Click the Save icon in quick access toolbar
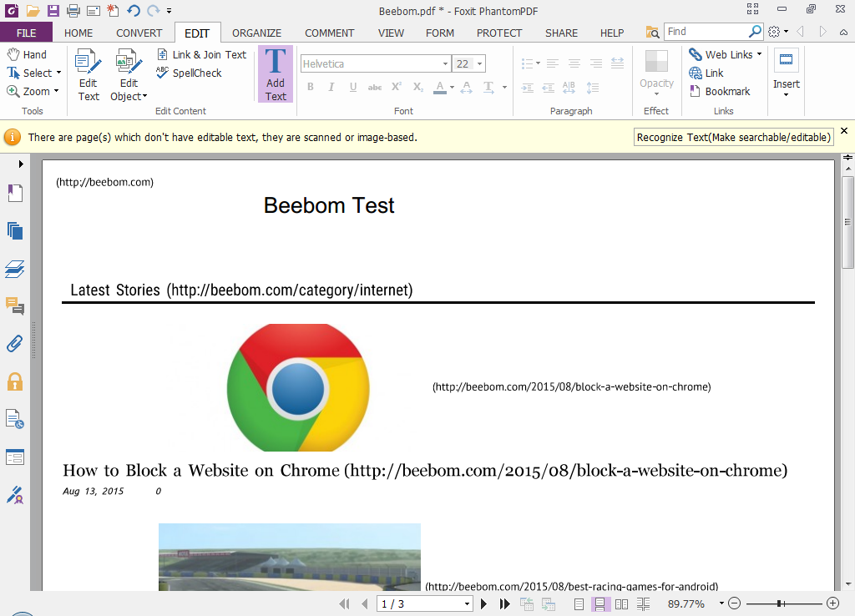 (53, 10)
